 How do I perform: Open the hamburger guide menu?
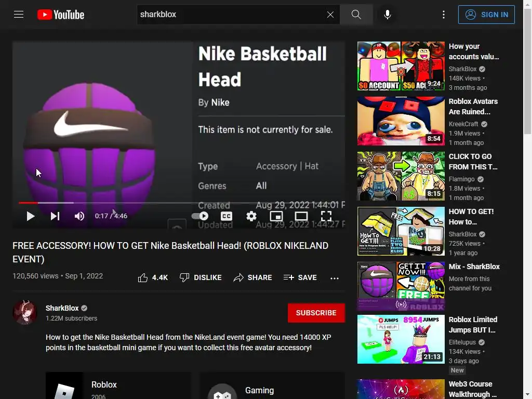(x=19, y=15)
